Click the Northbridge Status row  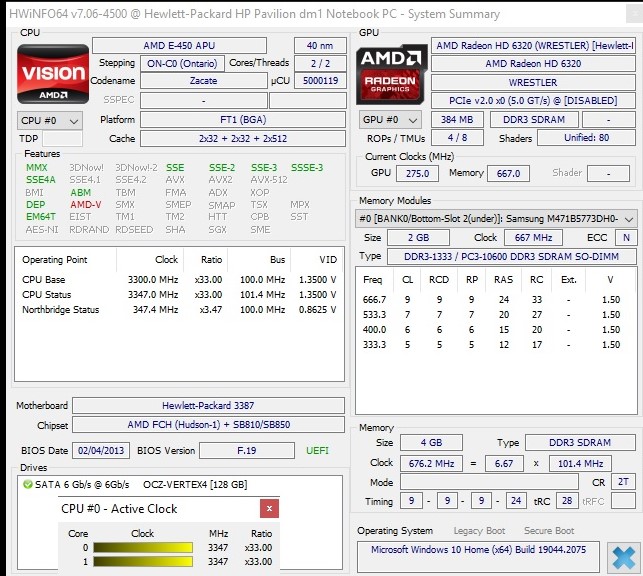[179, 310]
